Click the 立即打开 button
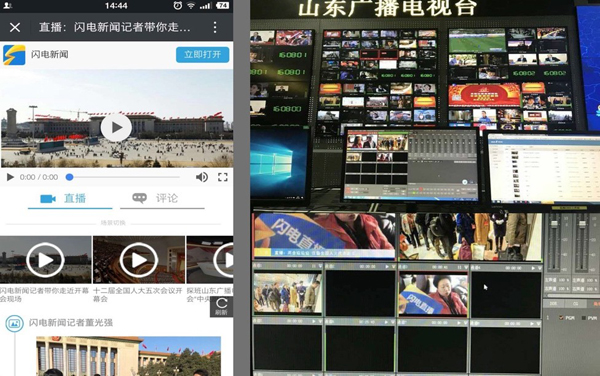 202,55
